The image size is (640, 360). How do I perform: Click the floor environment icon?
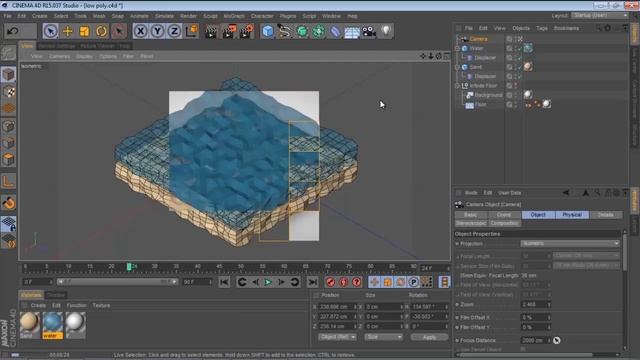point(352,31)
